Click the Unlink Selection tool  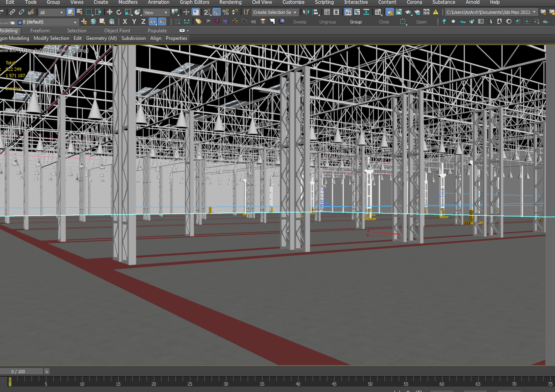click(21, 12)
